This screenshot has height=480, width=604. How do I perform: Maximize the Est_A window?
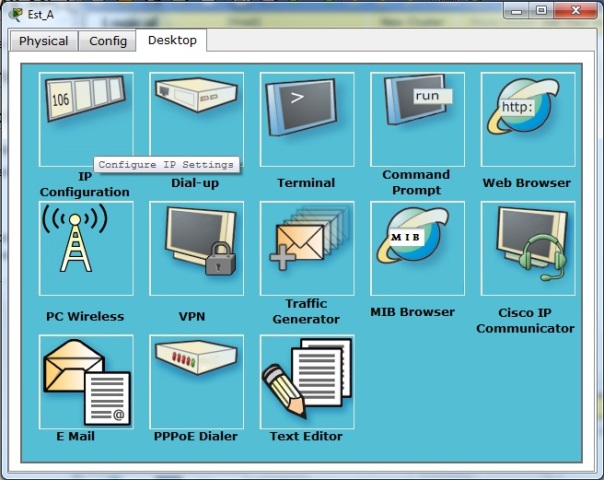point(541,11)
